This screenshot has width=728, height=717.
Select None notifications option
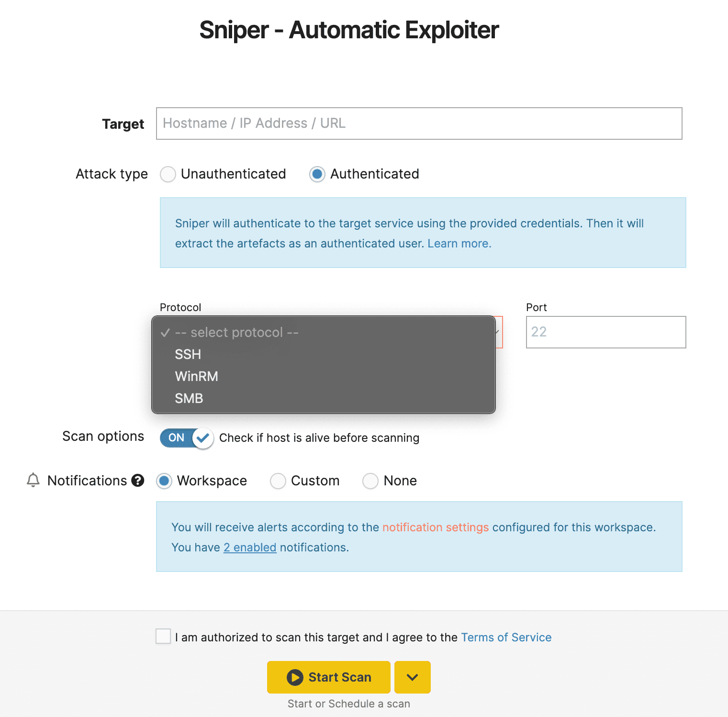(x=370, y=481)
